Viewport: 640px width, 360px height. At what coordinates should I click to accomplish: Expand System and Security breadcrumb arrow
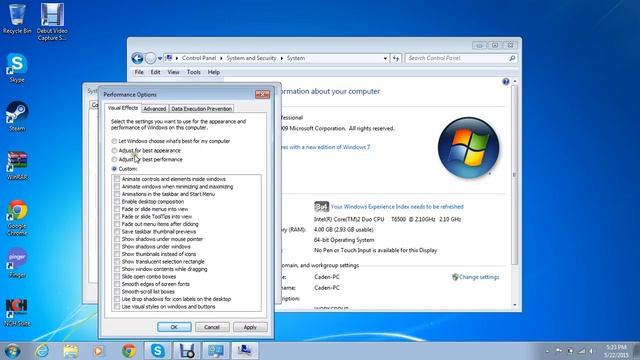point(282,58)
